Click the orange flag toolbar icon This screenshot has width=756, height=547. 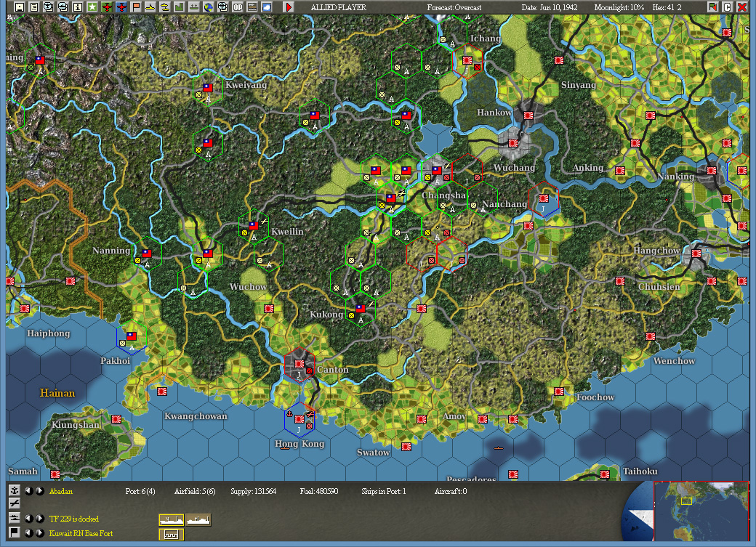[x=136, y=7]
